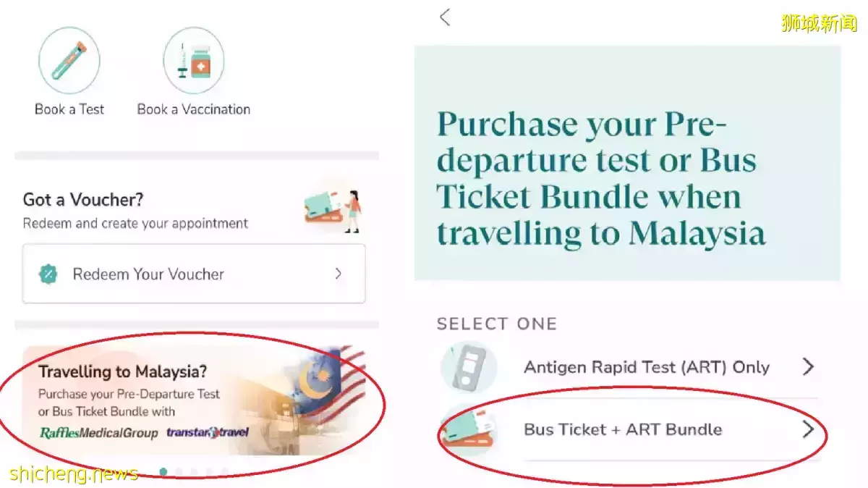Tap the Book a Vaccination icon
Screen dimensions: 868x488
point(193,61)
